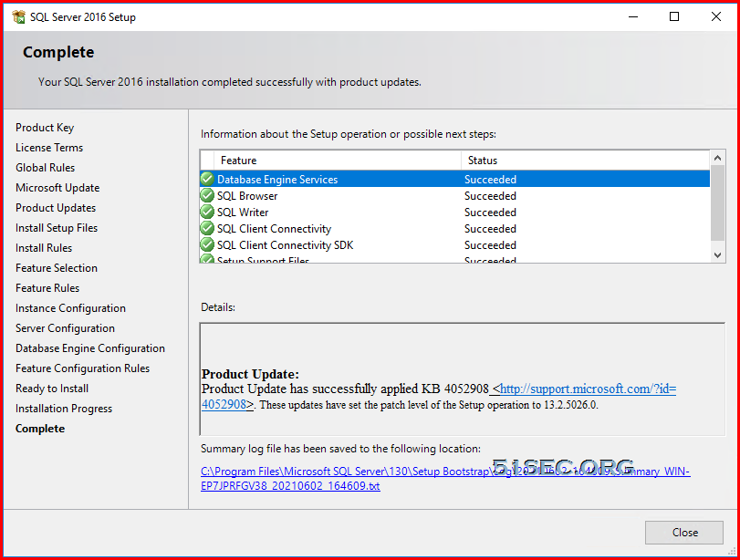
Task: Maximize the SQL Server 2016 Setup window
Action: point(674,17)
